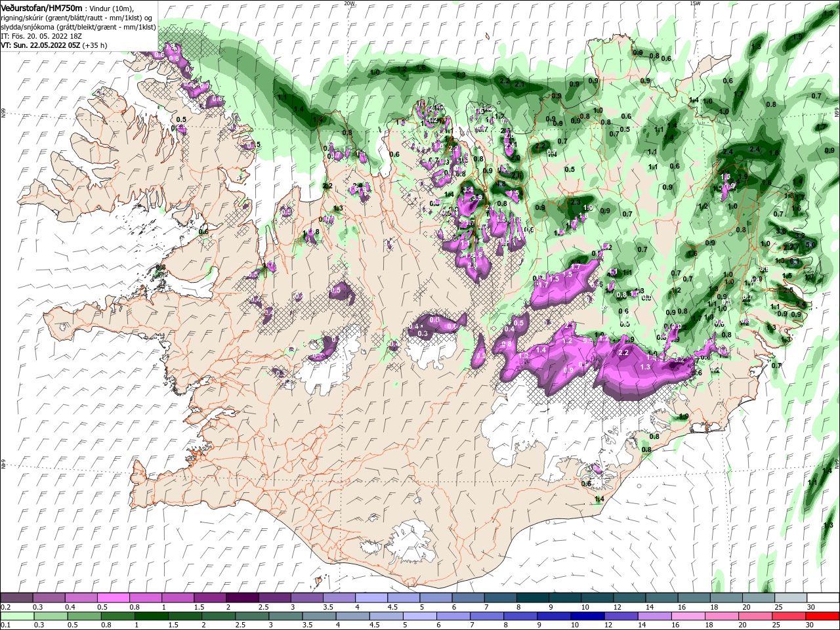Select the red-pink swatch between 25 and 30
This screenshot has height=630, width=840.
click(789, 616)
